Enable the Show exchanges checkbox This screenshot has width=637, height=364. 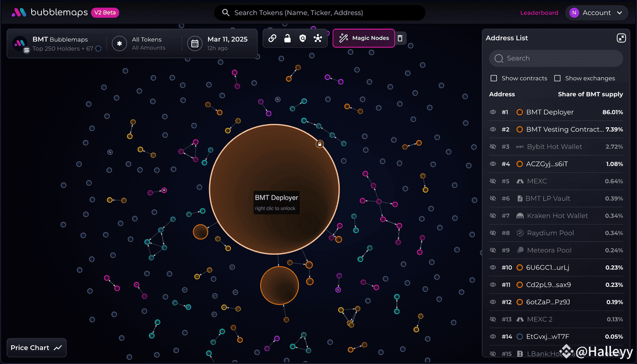click(x=557, y=79)
